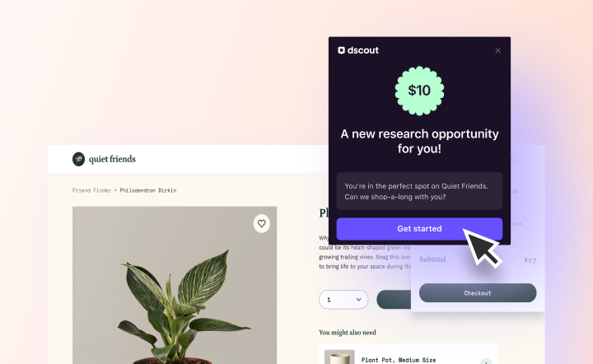Dismiss the dscout popup with X

497,51
